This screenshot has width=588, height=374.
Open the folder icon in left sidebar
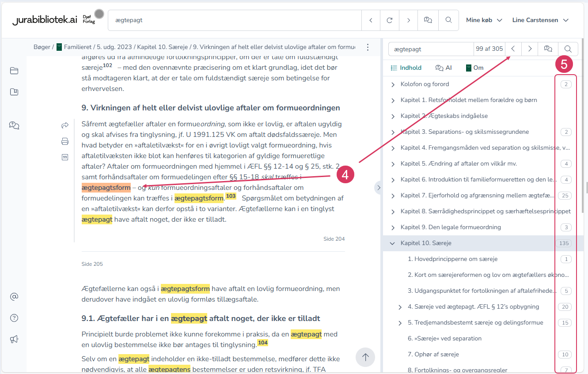pyautogui.click(x=14, y=71)
